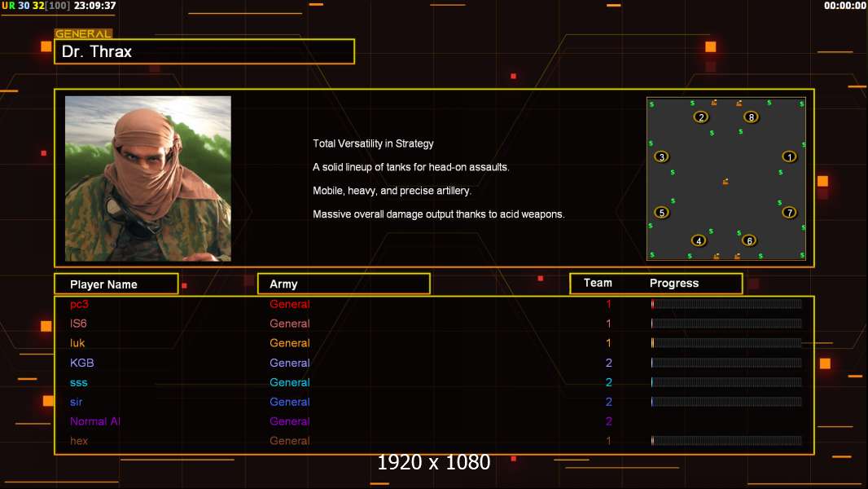
Task: Click sss's loading progress bar
Action: click(726, 382)
